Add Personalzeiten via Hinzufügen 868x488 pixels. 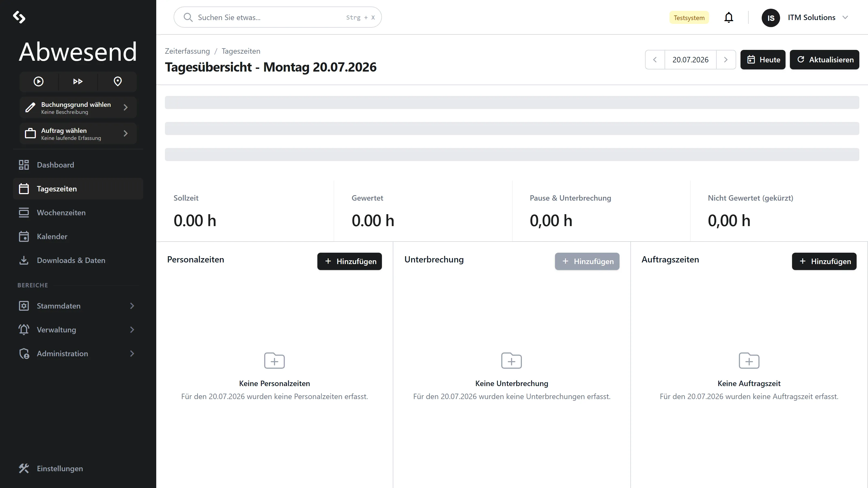[x=349, y=261]
